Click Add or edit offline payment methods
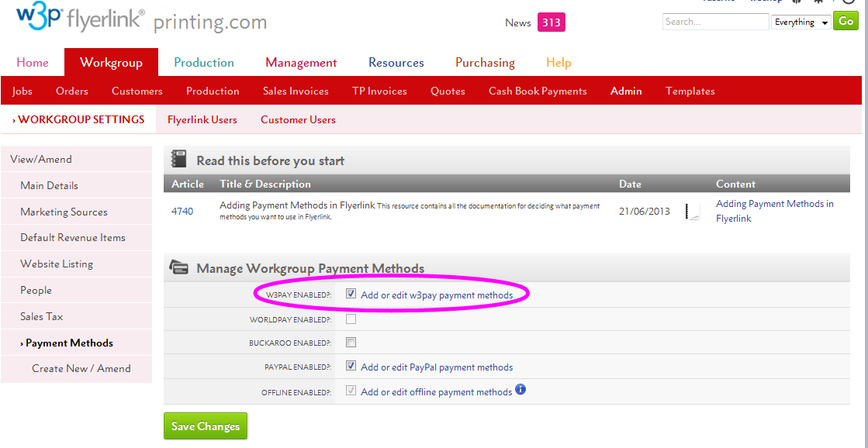 436,391
